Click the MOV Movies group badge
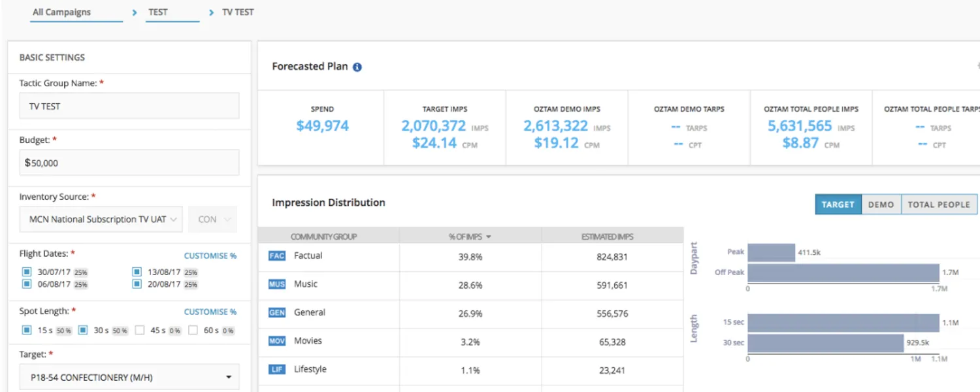 277,341
